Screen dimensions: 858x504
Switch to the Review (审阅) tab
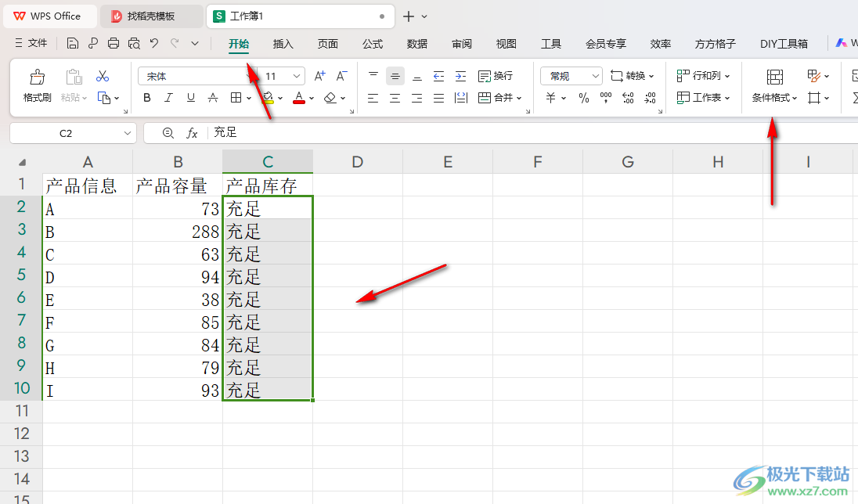coord(462,44)
